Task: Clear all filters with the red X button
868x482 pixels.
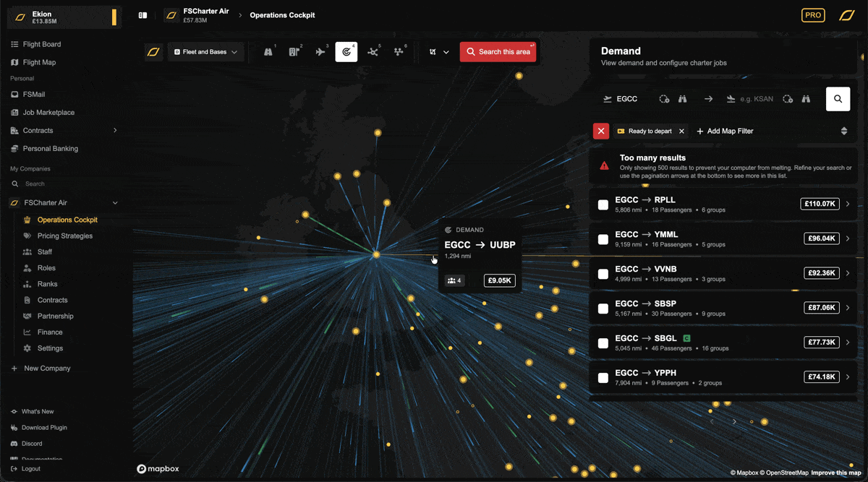Action: coord(601,131)
